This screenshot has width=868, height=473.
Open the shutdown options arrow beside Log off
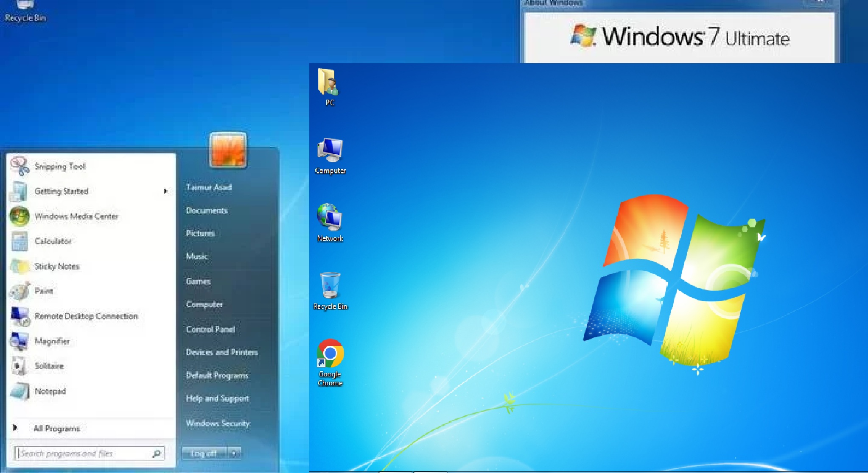pos(234,454)
